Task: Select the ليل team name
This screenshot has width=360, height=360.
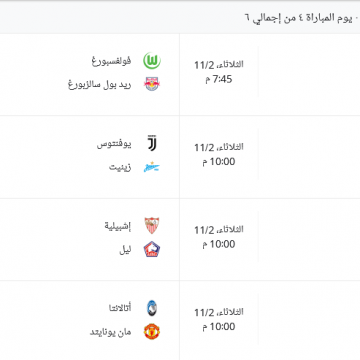Action: 125,250
